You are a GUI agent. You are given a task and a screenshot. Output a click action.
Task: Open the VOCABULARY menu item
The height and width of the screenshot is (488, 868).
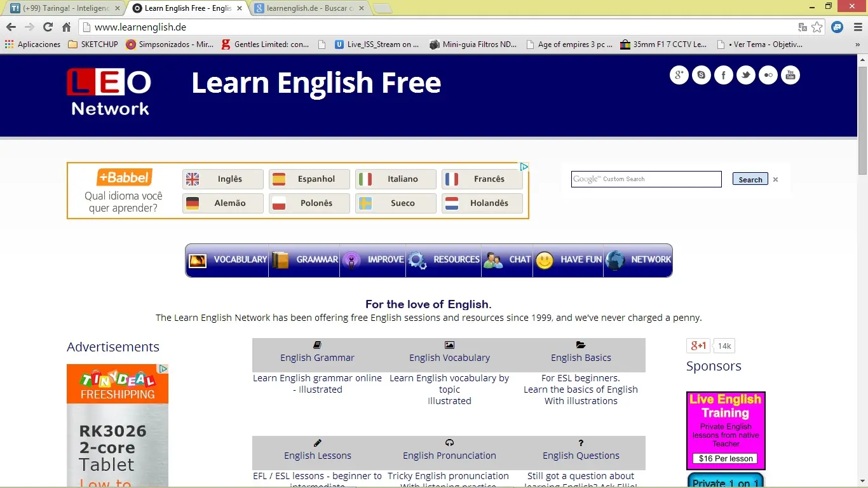[x=227, y=260]
